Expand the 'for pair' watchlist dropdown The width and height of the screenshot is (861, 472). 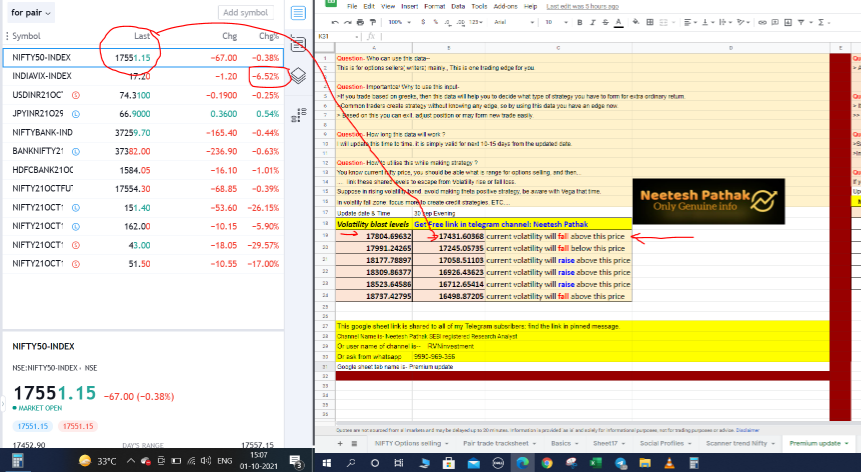tap(32, 12)
